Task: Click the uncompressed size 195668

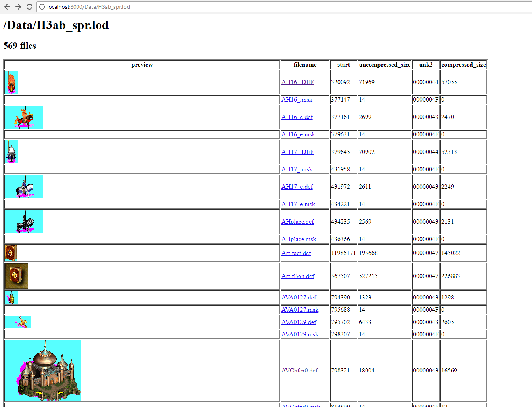Action: pyautogui.click(x=368, y=253)
